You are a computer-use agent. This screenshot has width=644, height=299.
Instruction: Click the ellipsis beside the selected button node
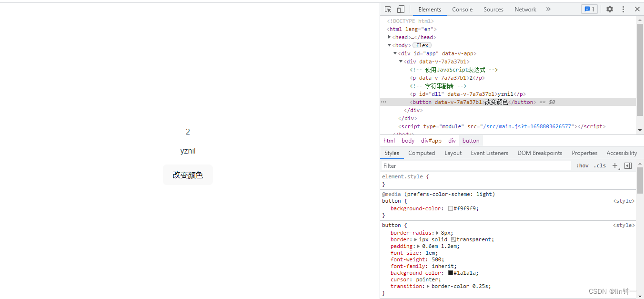pos(383,102)
